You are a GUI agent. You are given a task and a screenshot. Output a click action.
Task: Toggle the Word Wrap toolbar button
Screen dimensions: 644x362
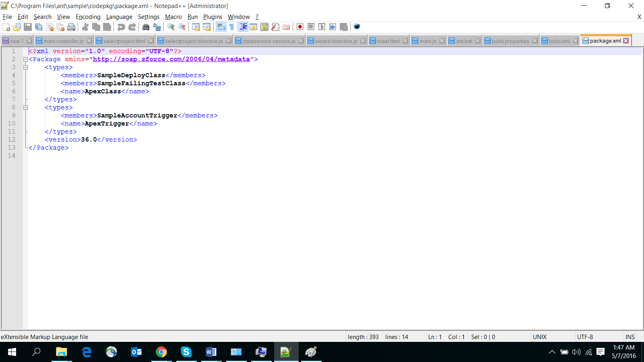pos(221,27)
